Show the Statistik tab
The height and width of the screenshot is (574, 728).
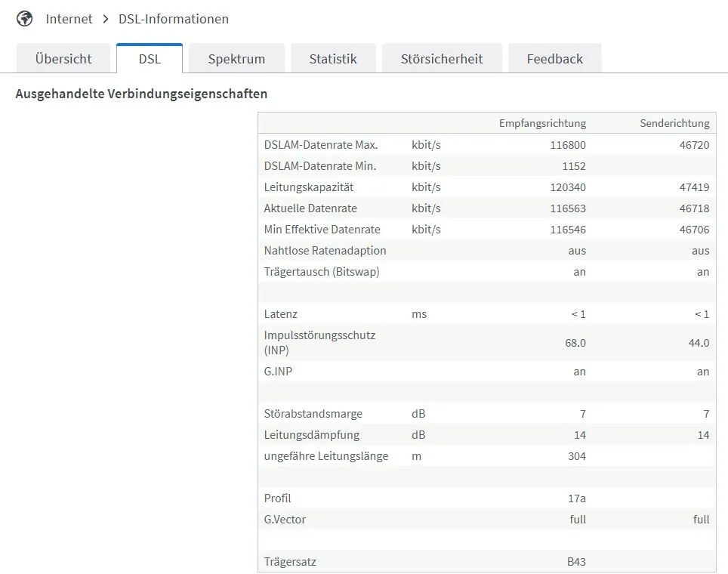[x=333, y=59]
